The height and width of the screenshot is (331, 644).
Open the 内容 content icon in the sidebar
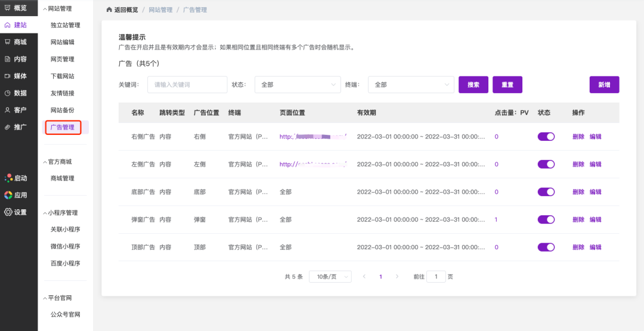(x=7, y=59)
